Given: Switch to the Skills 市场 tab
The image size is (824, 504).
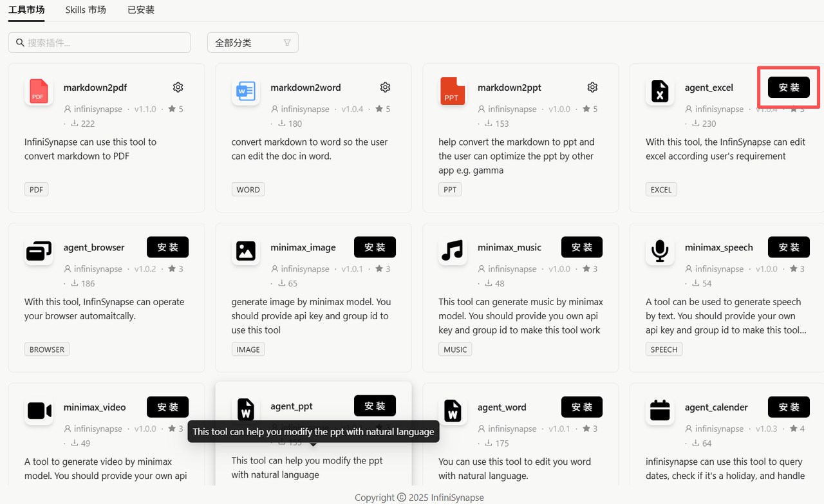Looking at the screenshot, I should pos(86,10).
